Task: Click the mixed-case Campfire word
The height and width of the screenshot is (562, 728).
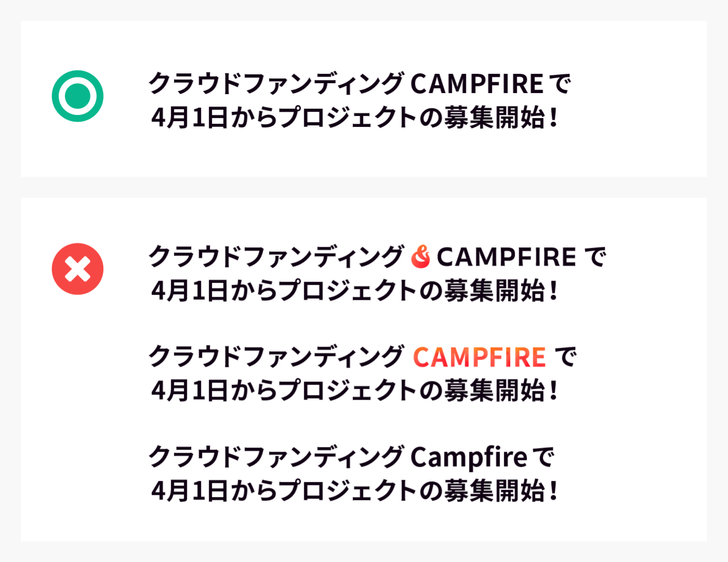Action: pos(469,457)
